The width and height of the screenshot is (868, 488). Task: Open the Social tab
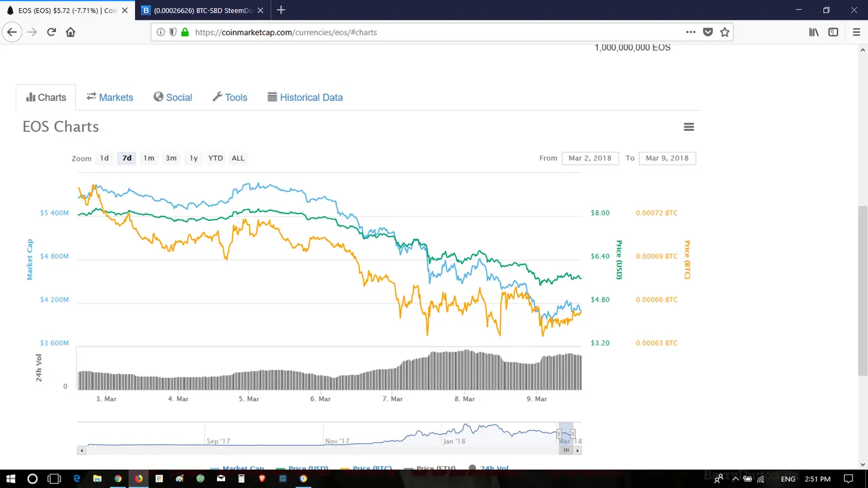(x=173, y=98)
